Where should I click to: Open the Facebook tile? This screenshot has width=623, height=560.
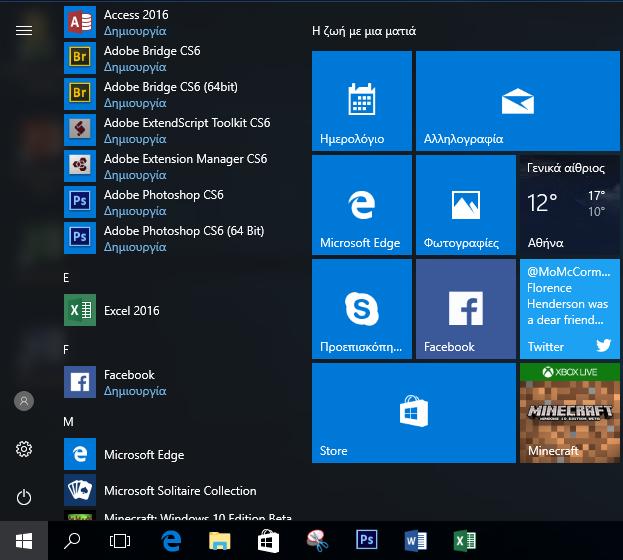pos(466,309)
